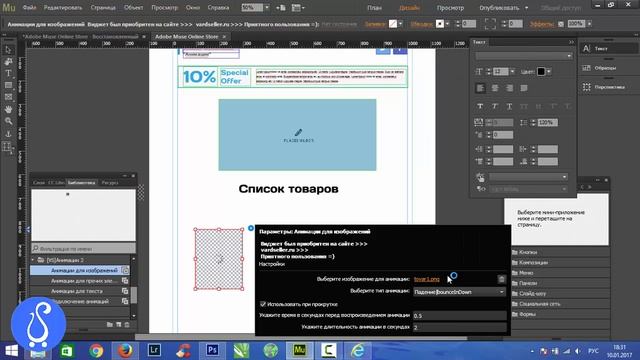Click the hover1.png image link
The image size is (640, 360).
[x=427, y=279]
